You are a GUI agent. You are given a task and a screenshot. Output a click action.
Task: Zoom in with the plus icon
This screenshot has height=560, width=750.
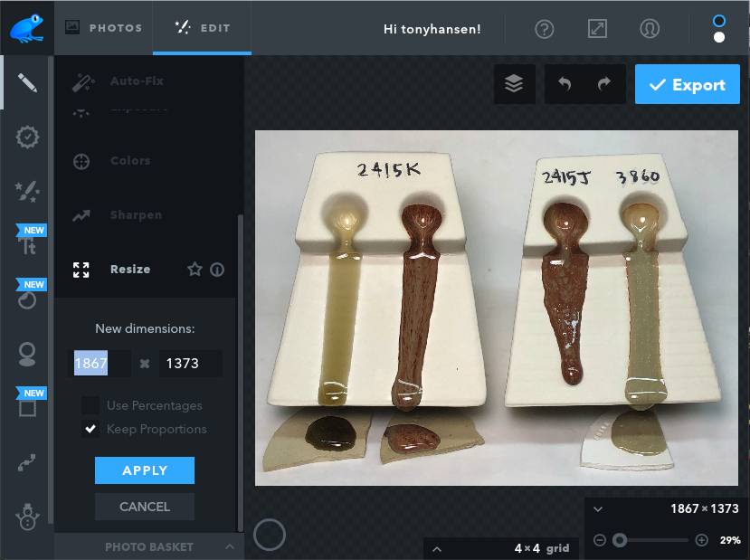coord(702,540)
